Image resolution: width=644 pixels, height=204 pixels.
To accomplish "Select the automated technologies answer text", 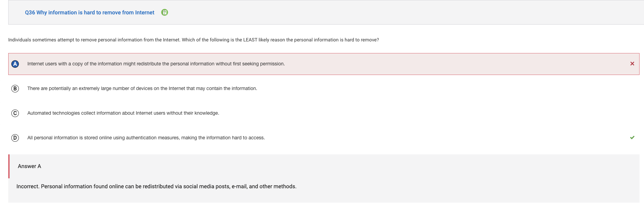I will click(123, 113).
